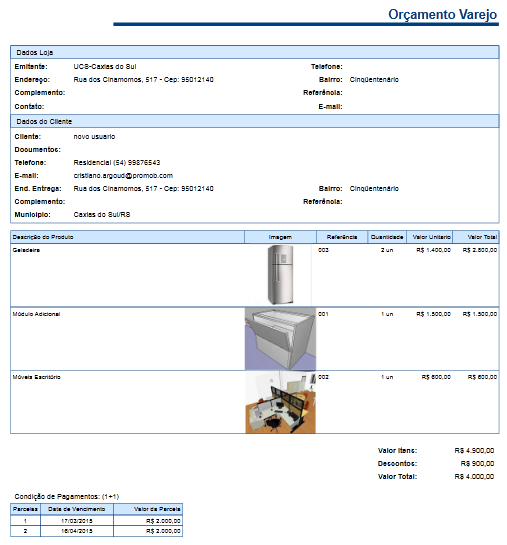Screen dimensions: 507x545
Task: Click the Parcelas column header
Action: pos(25,509)
